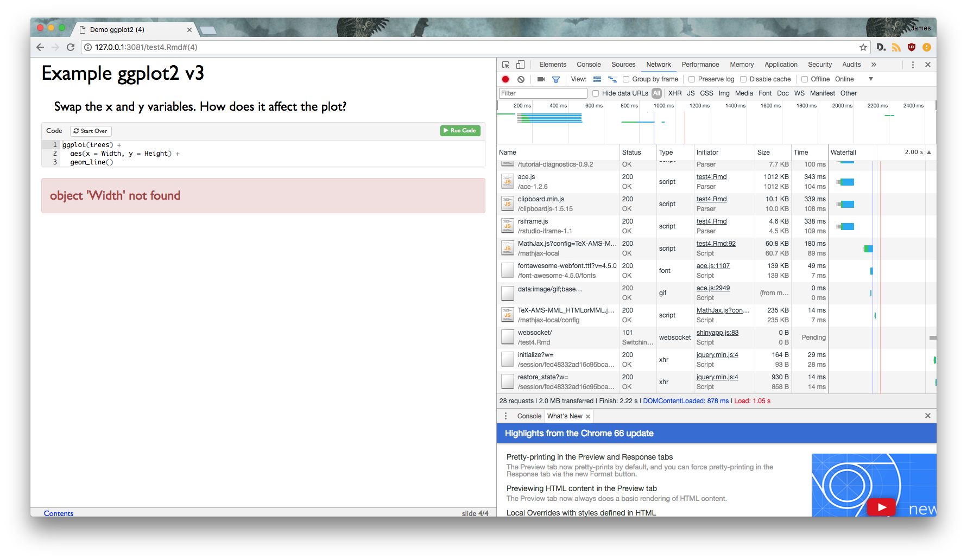Stop recording network log (red record icon)
The height and width of the screenshot is (560, 967).
coord(505,79)
